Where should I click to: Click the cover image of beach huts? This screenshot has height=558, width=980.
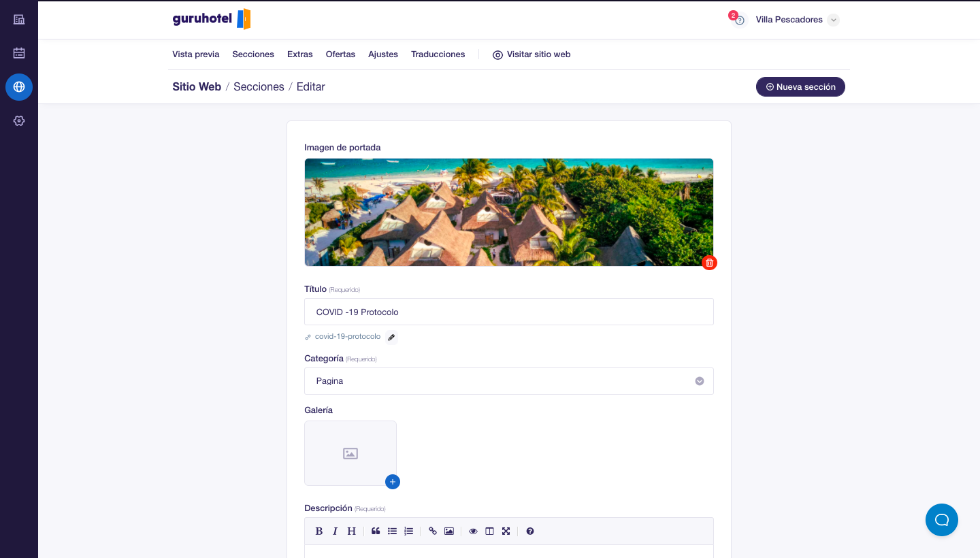[509, 212]
